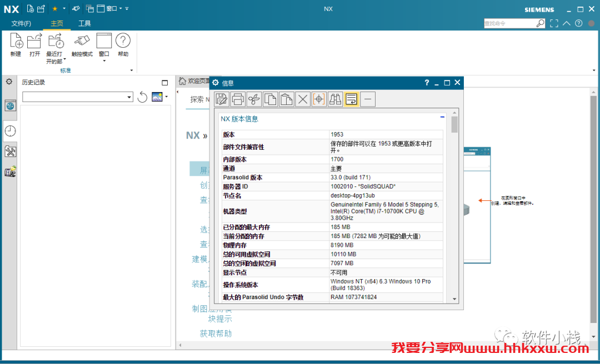Click the 新建 ribbon button
This screenshot has height=364, width=600.
click(16, 46)
